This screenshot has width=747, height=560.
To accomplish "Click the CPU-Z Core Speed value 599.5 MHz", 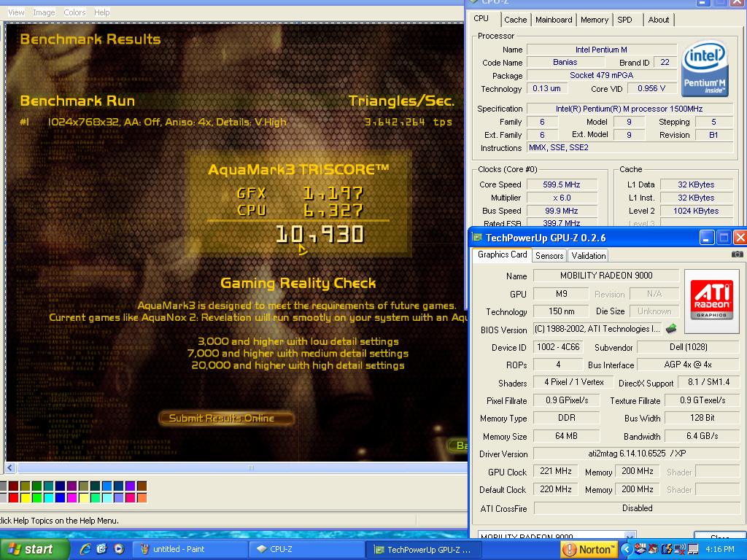I will click(x=561, y=184).
